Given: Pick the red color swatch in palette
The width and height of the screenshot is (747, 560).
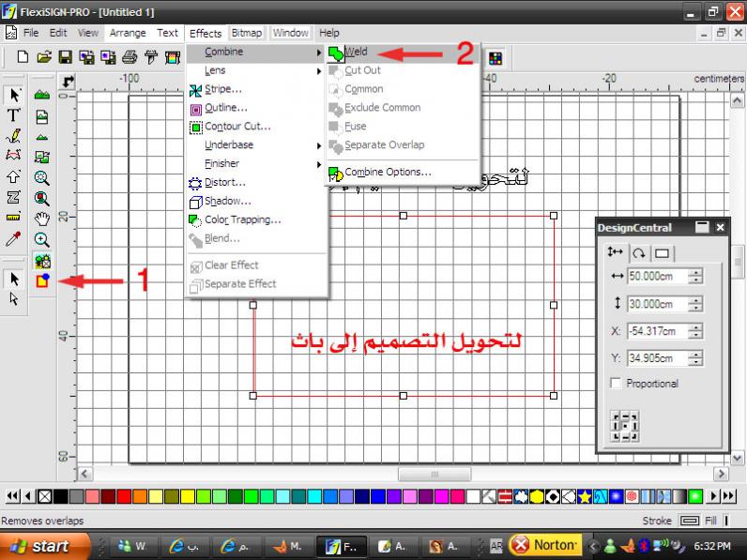Looking at the screenshot, I should tap(124, 495).
